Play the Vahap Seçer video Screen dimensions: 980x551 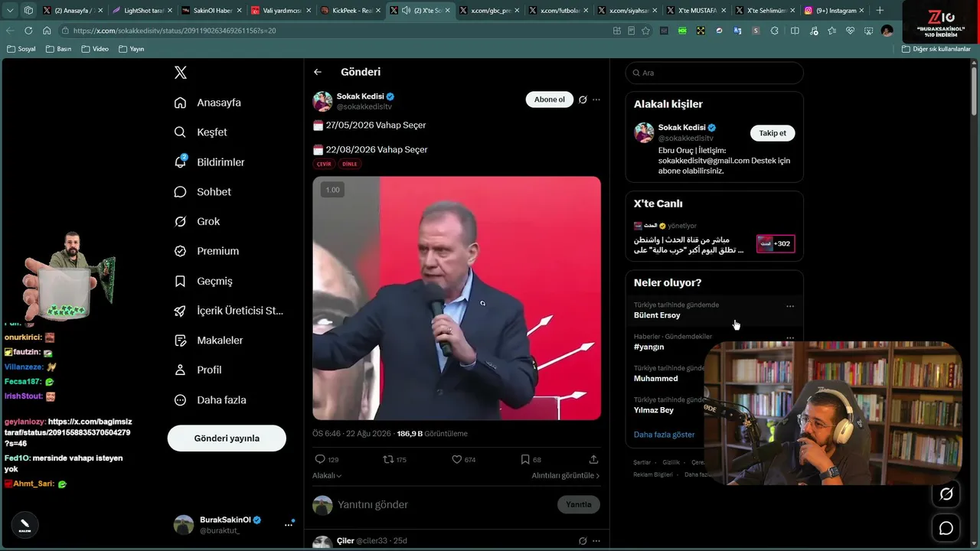tap(456, 298)
